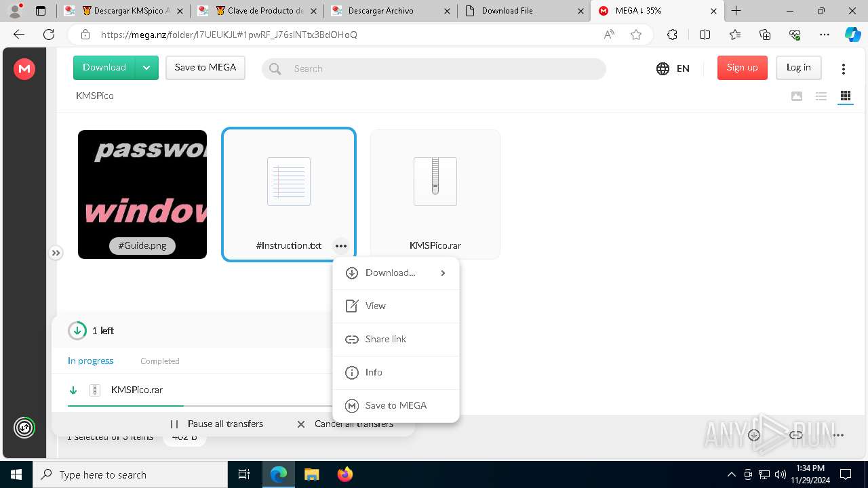This screenshot has height=488, width=868.
Task: Choose Save to MEGA in context menu
Action: (x=396, y=406)
